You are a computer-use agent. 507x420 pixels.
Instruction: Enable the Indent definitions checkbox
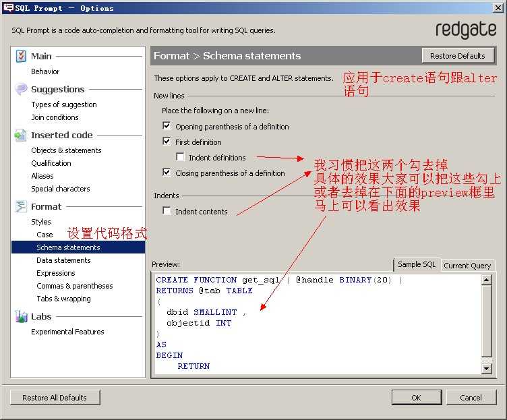180,157
